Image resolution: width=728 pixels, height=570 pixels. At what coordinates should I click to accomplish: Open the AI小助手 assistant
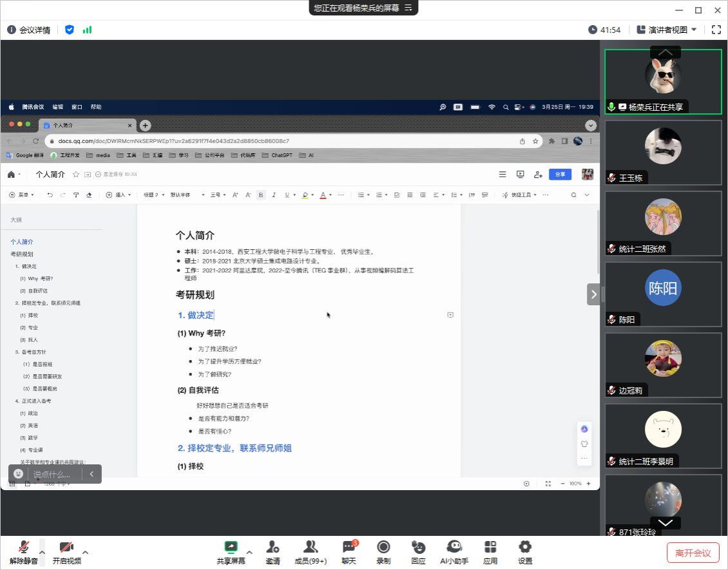click(454, 552)
